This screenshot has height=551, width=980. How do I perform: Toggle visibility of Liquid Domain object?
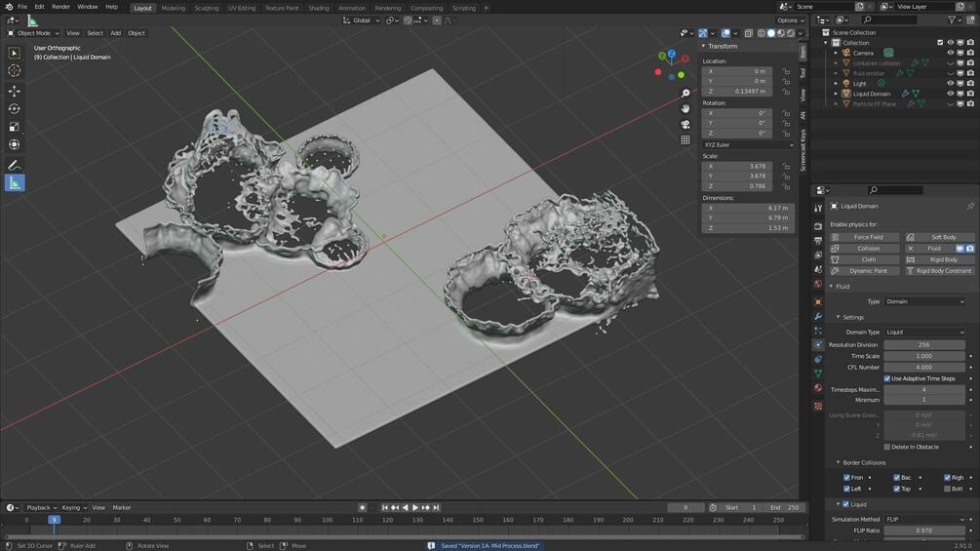coord(950,95)
